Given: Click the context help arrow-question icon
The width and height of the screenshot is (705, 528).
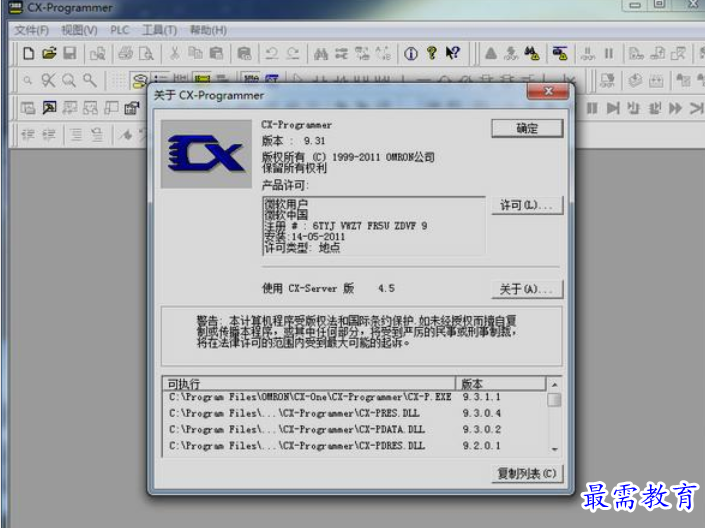Looking at the screenshot, I should 453,53.
